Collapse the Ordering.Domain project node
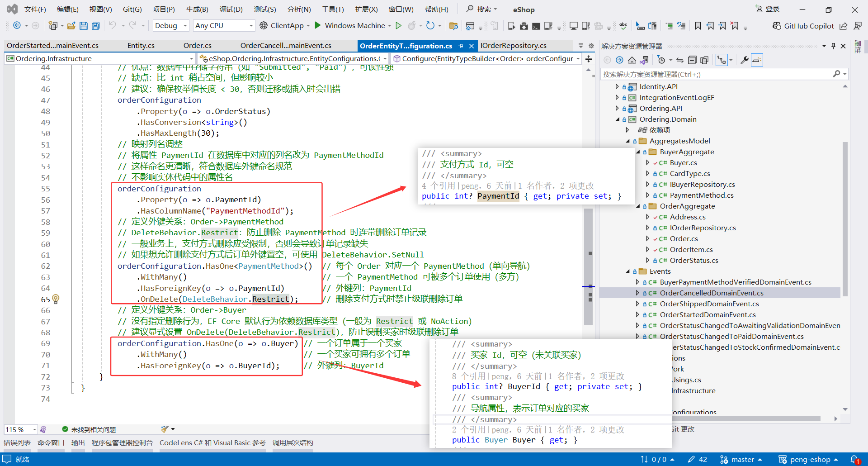 [x=617, y=119]
